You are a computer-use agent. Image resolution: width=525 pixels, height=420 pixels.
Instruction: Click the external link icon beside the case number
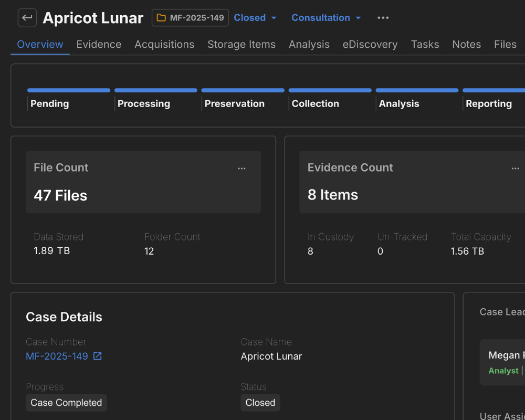click(97, 355)
